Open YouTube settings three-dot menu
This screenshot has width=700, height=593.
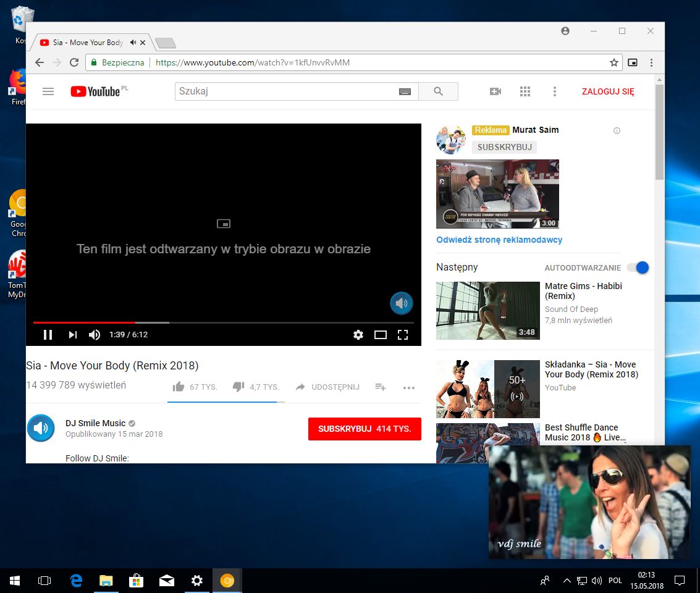click(554, 91)
